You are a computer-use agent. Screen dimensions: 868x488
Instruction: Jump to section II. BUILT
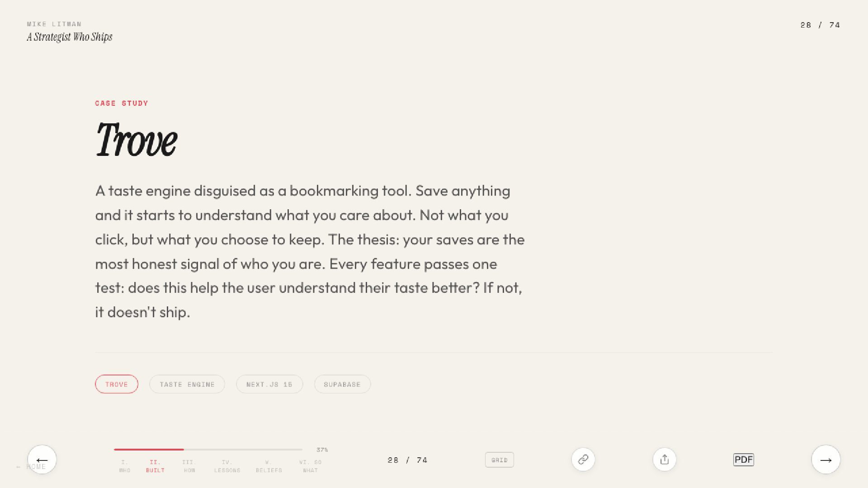click(155, 466)
